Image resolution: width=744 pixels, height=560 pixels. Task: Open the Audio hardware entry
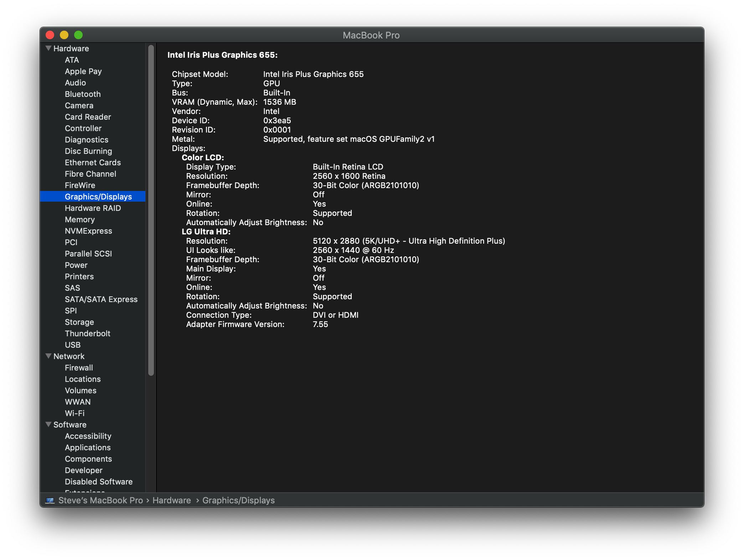point(75,83)
